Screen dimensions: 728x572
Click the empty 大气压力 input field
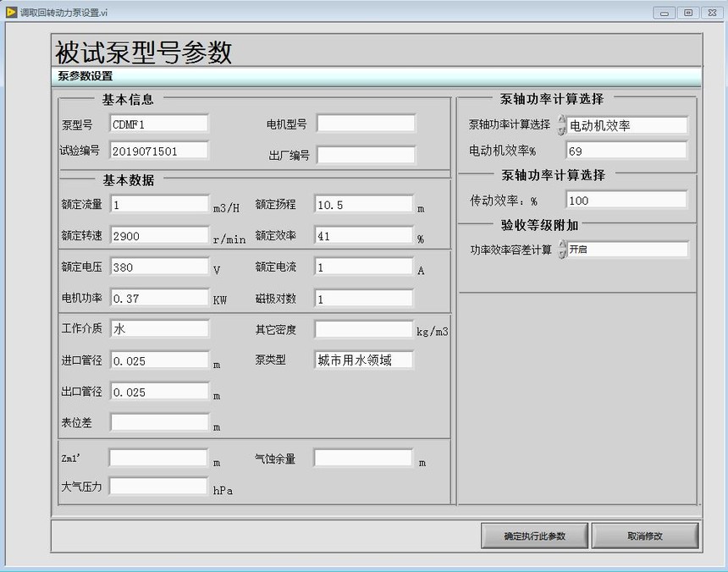point(158,487)
